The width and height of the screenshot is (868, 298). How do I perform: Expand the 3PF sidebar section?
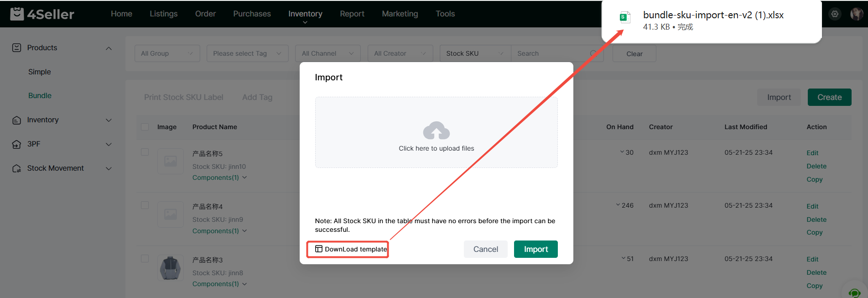[x=109, y=144]
